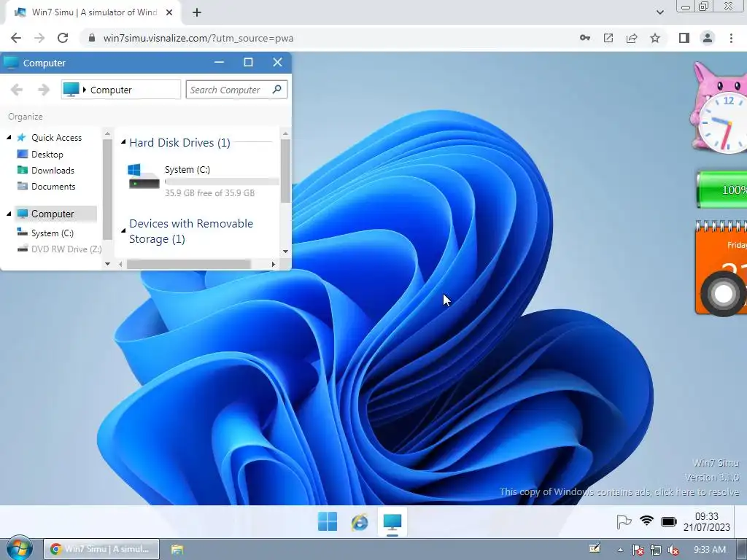Select Downloads in the navigation pane
Screen dimensions: 747x560
[53, 170]
